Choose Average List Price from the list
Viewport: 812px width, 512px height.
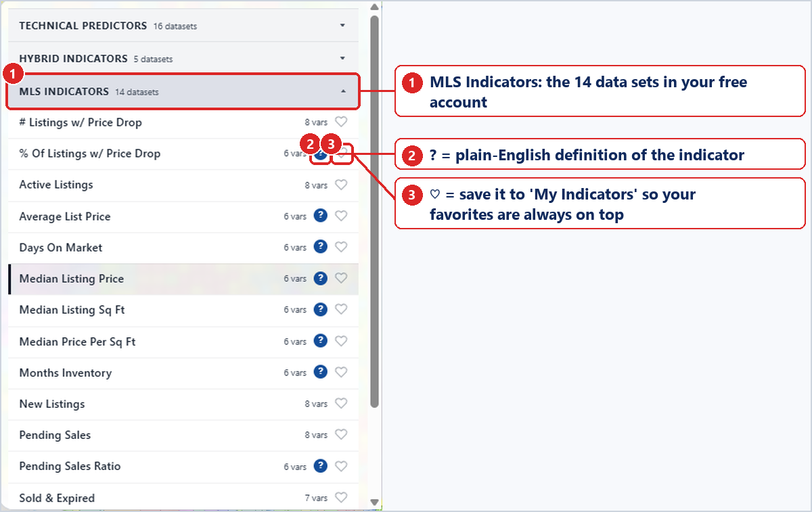[x=183, y=216]
